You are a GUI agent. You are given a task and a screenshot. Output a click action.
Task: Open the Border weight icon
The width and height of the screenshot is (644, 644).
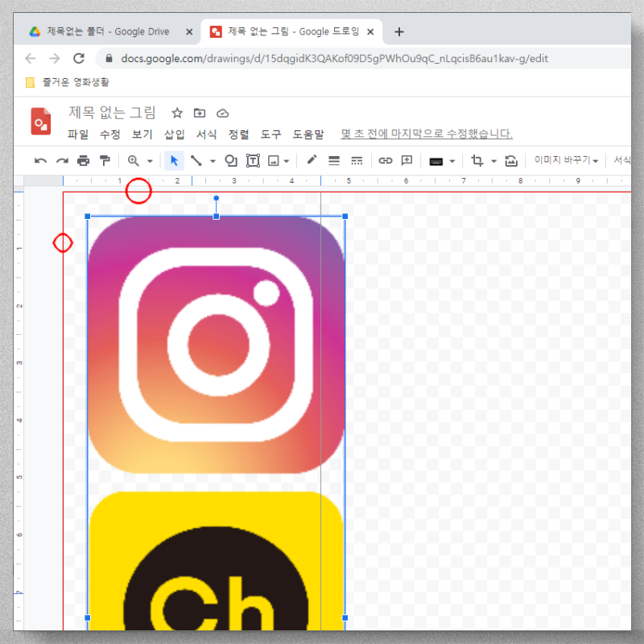click(x=334, y=160)
